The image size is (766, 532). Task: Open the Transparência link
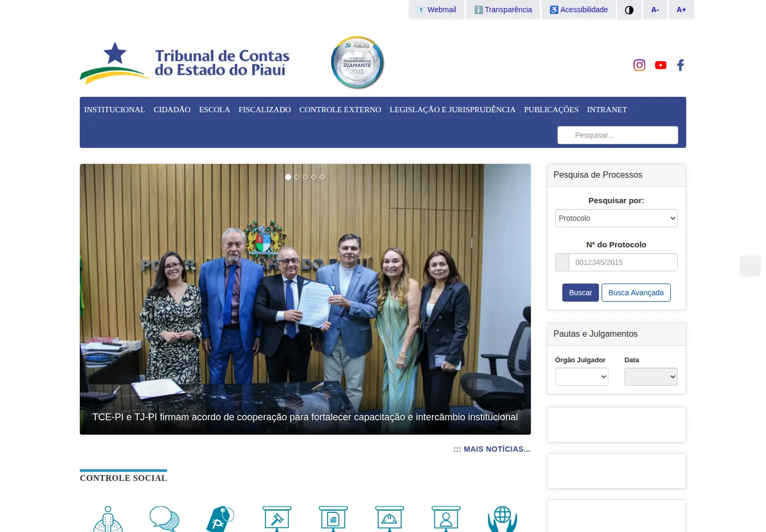tap(503, 10)
